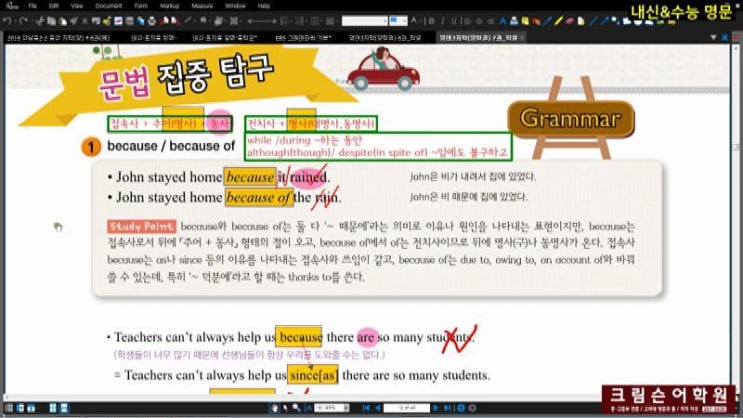Click the second icon in the bottom-left group
Image resolution: width=743 pixels, height=418 pixels.
(20, 408)
